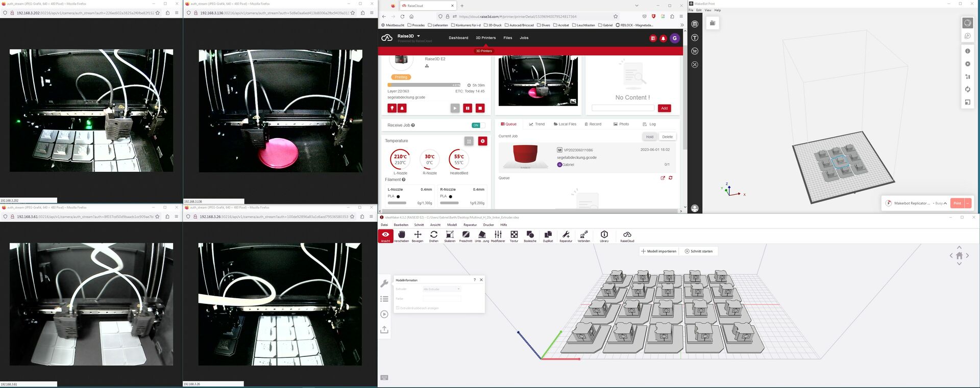Activate the Drehen rotate tool
Screen dimensions: 980x388
pyautogui.click(x=434, y=236)
